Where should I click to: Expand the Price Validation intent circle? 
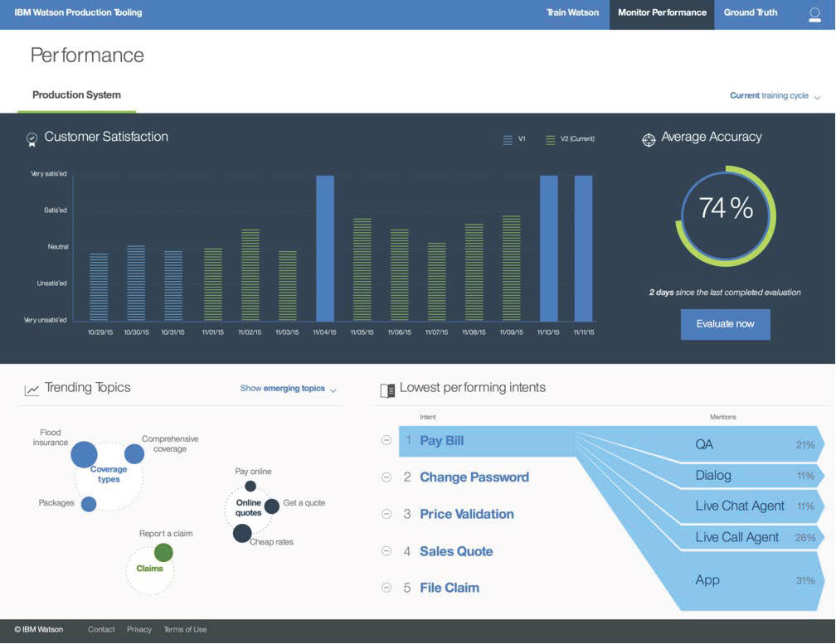tap(386, 514)
